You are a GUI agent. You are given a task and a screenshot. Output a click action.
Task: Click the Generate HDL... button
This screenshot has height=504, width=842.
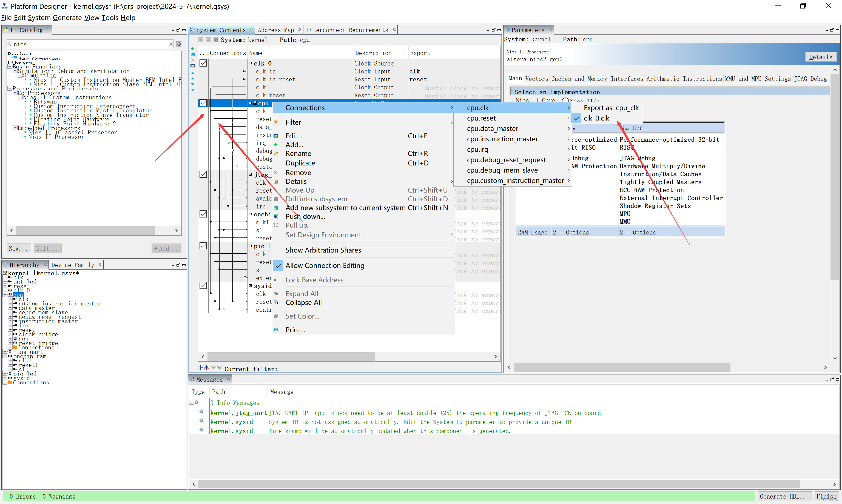coord(784,496)
